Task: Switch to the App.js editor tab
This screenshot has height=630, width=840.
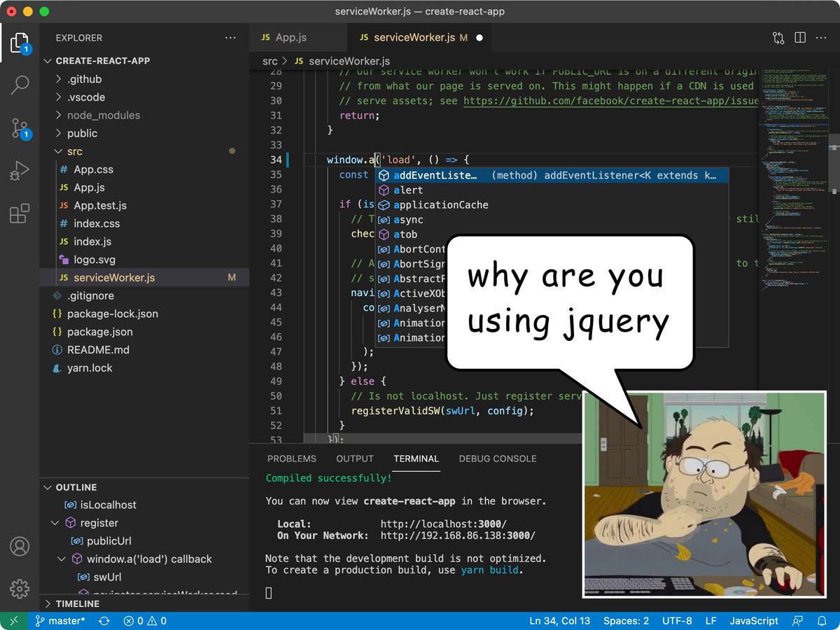Action: coord(297,38)
